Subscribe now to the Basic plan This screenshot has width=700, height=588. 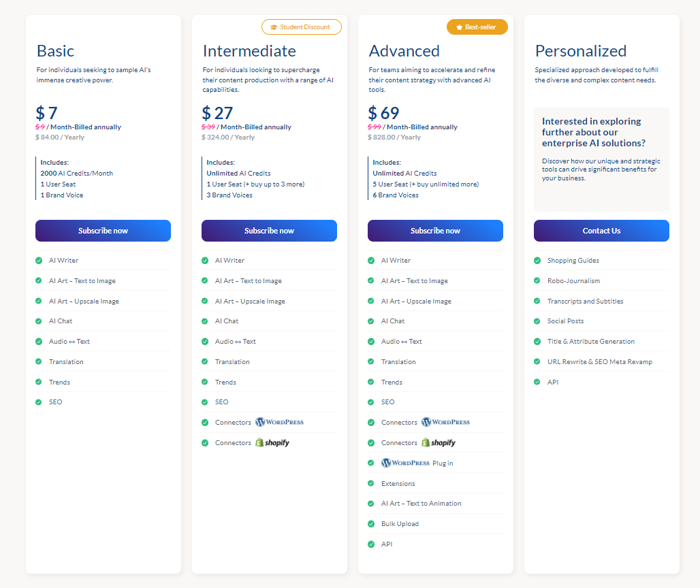point(103,231)
